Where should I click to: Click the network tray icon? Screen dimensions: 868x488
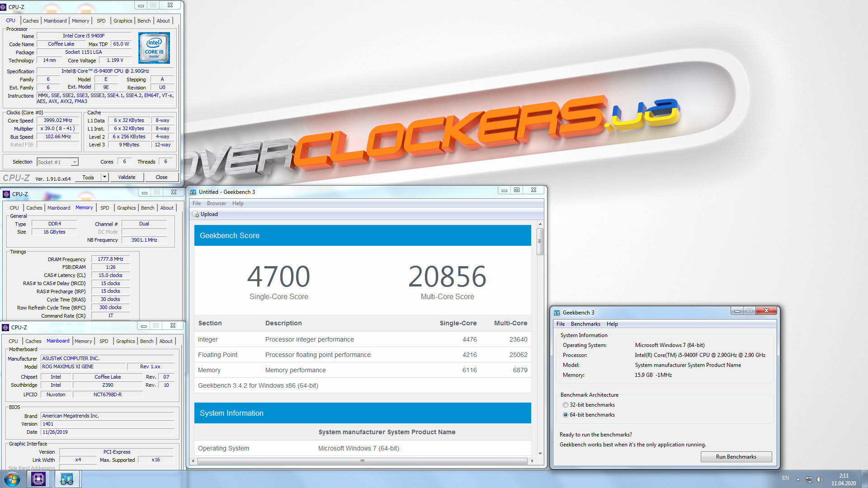coord(809,479)
